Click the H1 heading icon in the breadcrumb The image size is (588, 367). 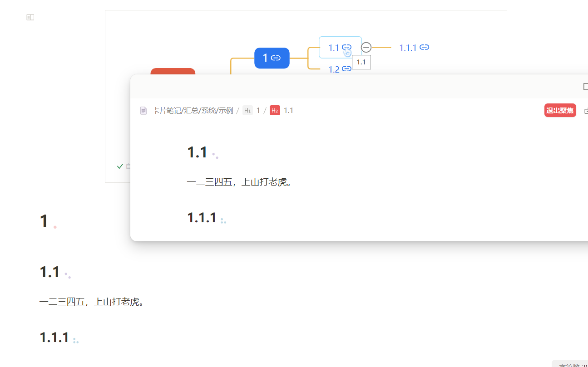pos(247,110)
